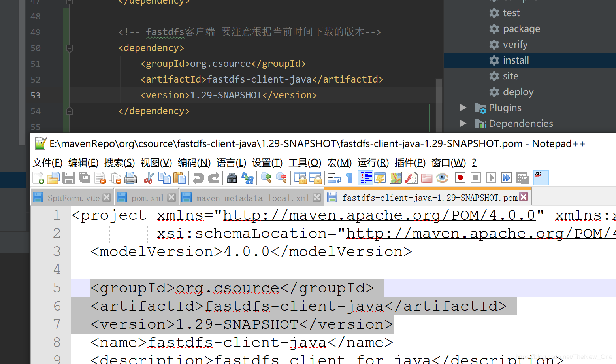Open the Folder as Workspace icon
The image size is (616, 364).
coord(427,178)
